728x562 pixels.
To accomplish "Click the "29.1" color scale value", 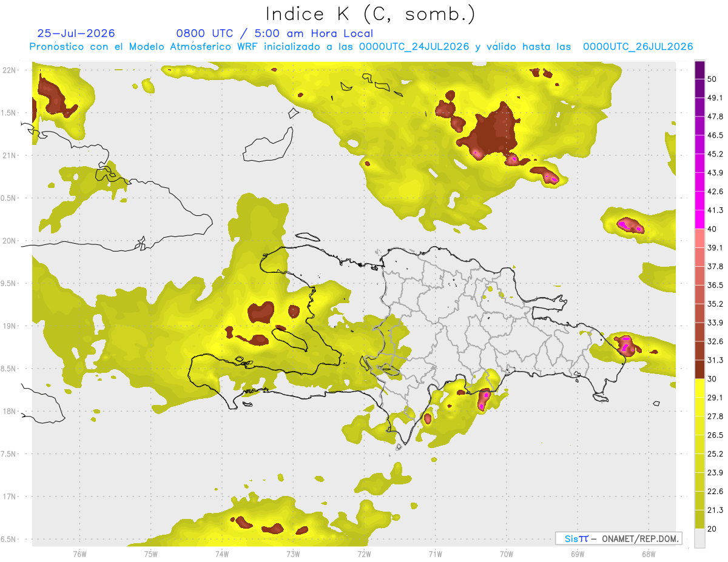I will click(715, 398).
